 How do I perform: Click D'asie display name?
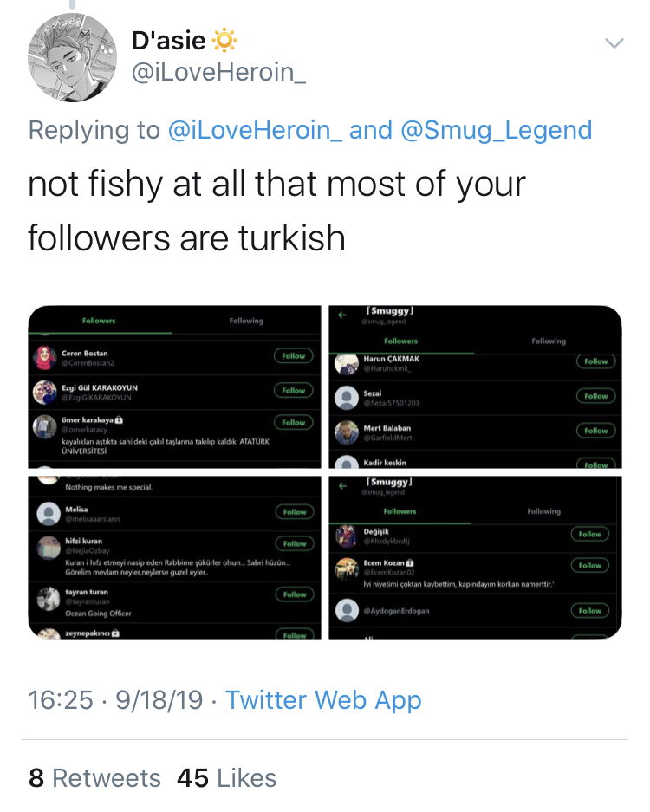point(168,41)
